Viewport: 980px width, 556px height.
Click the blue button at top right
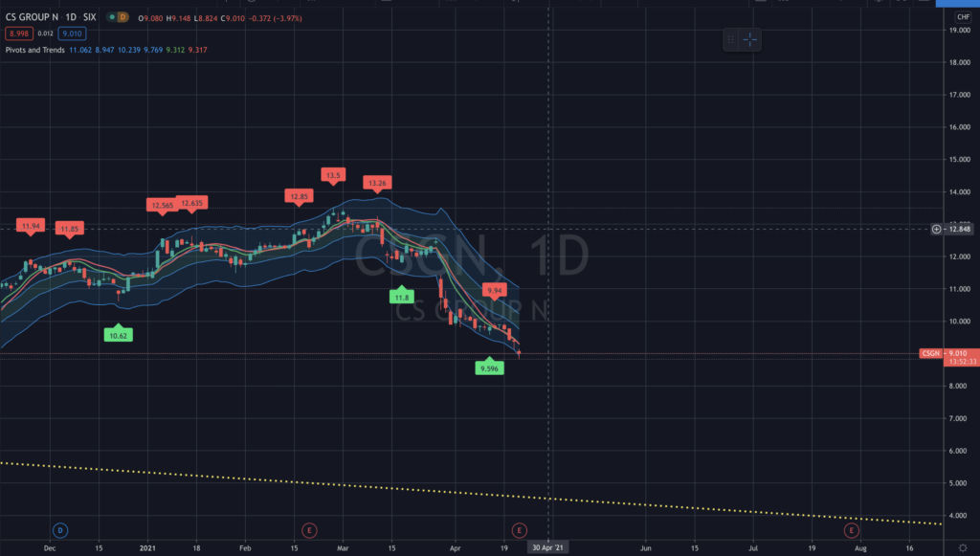click(x=957, y=3)
